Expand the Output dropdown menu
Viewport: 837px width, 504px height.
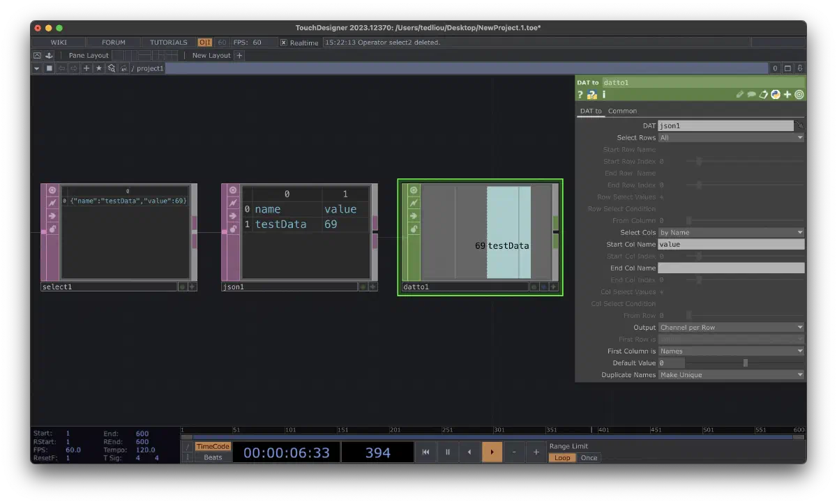click(x=731, y=327)
